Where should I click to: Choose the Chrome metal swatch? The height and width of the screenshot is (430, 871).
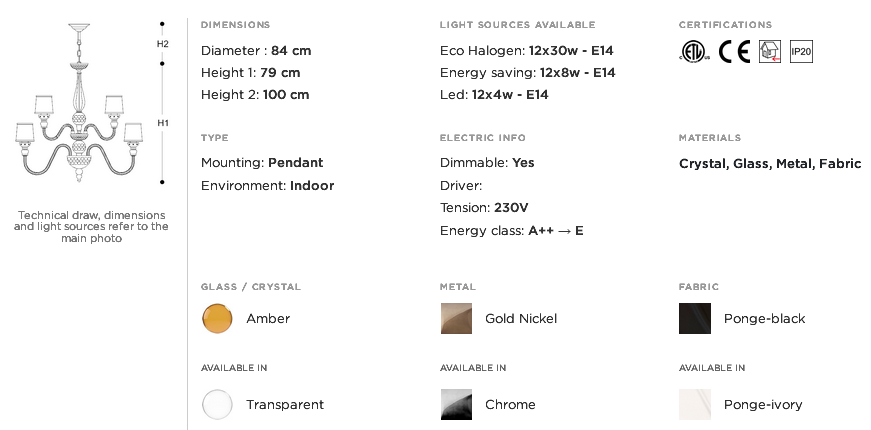tap(456, 404)
